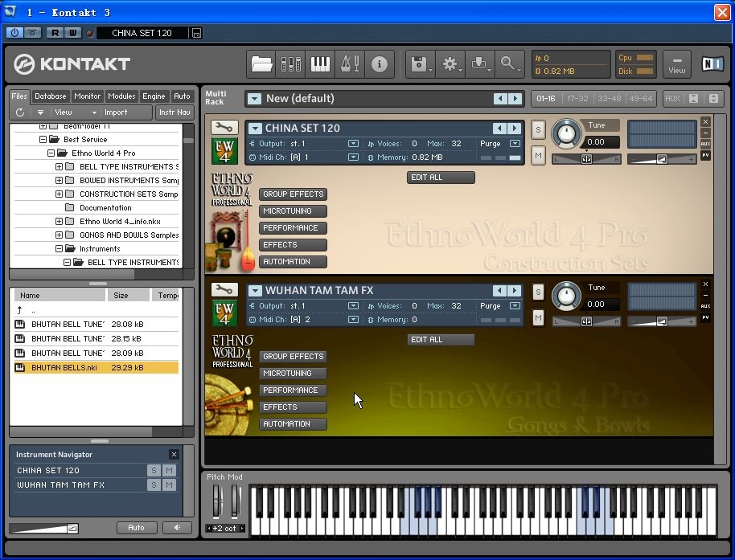Viewport: 735px width, 560px height.
Task: Open CHINA SET 120 wrench edit icon
Action: (x=224, y=128)
